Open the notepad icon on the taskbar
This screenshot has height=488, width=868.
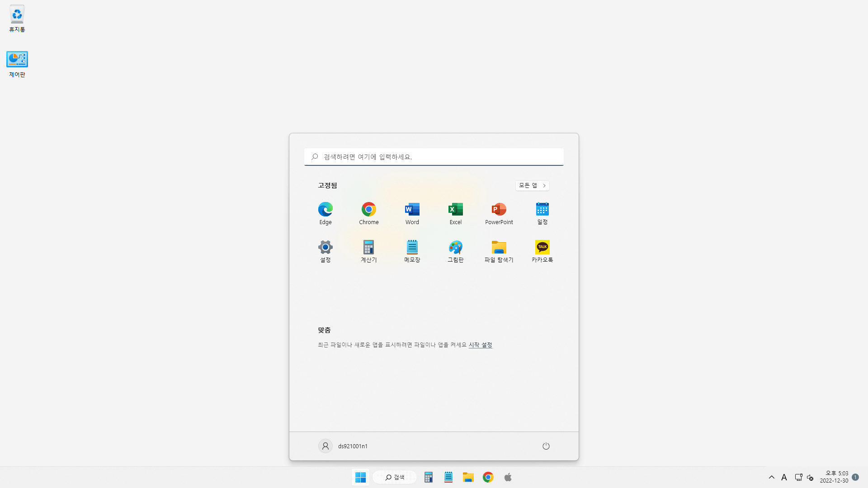(x=448, y=477)
